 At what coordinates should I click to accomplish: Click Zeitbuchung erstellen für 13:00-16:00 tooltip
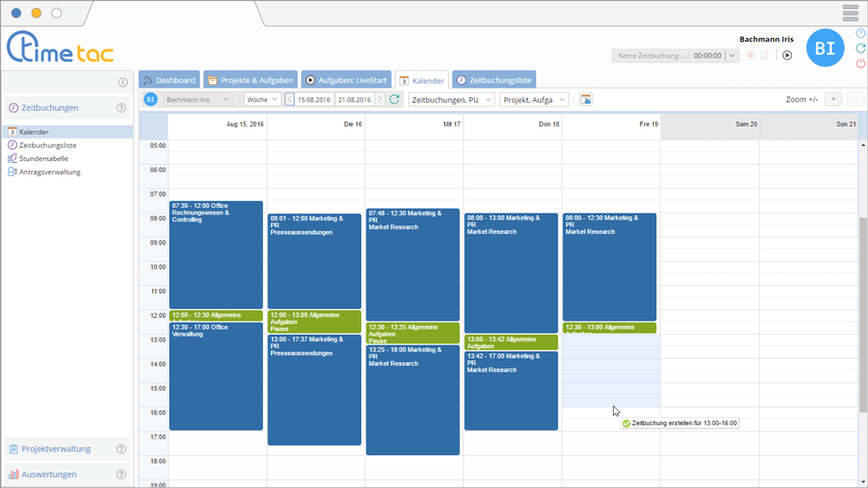click(x=680, y=423)
